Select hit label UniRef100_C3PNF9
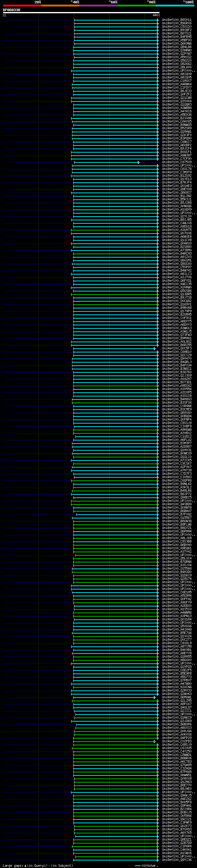The width and height of the screenshot is (197, 868). pyautogui.click(x=177, y=822)
